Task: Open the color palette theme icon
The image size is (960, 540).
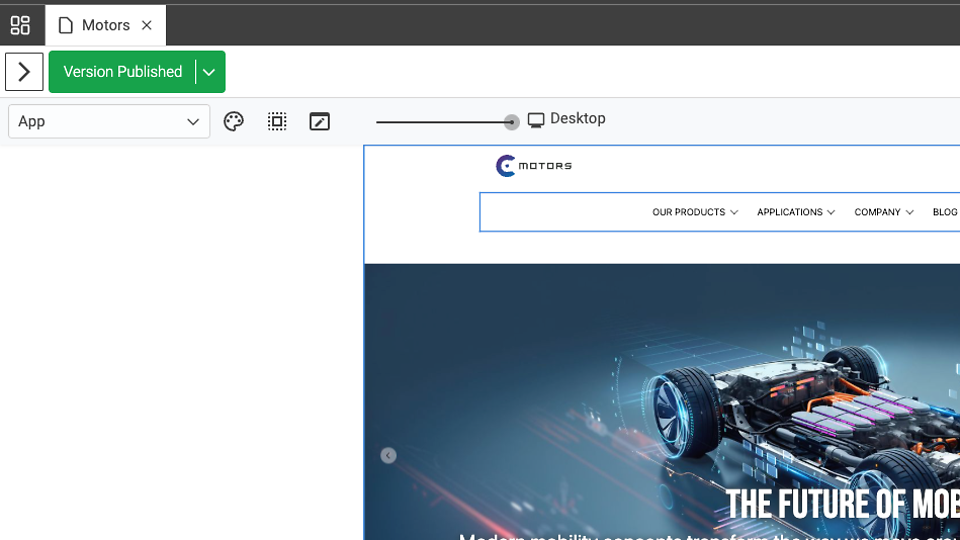Action: pyautogui.click(x=234, y=121)
